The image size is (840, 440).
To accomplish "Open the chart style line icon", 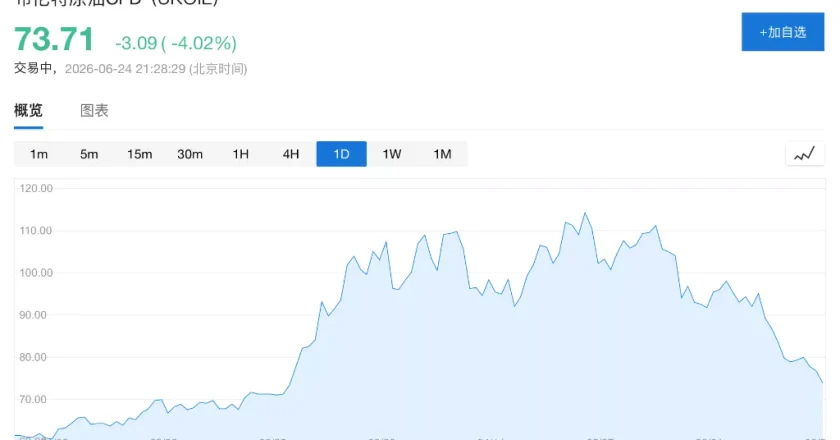I will coord(805,154).
